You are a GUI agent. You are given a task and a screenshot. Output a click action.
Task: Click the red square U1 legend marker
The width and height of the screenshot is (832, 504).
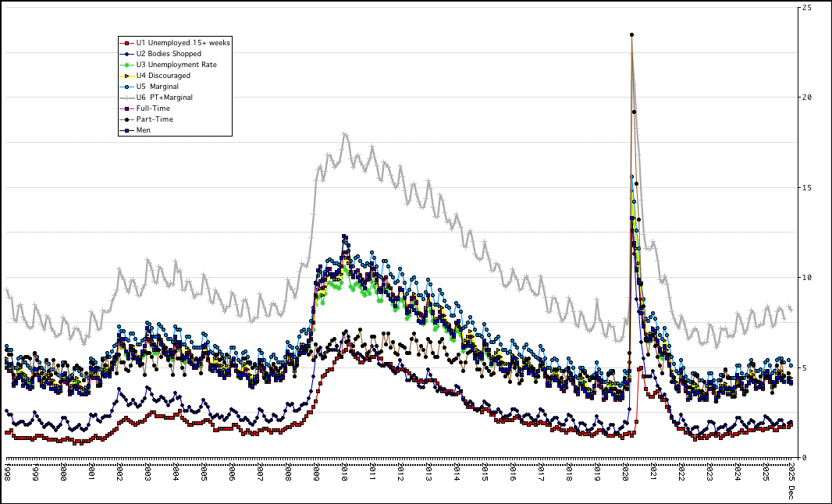[126, 42]
